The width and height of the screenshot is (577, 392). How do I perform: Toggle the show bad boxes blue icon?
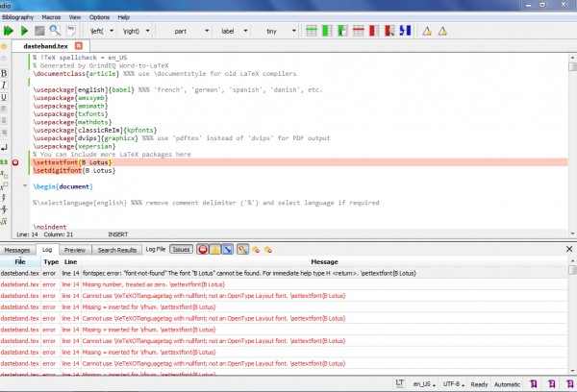point(227,250)
